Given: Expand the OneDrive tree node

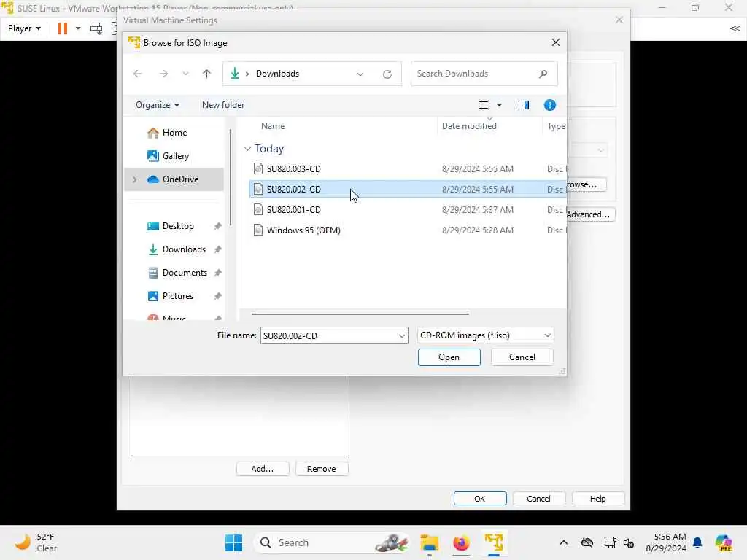Looking at the screenshot, I should 134,179.
